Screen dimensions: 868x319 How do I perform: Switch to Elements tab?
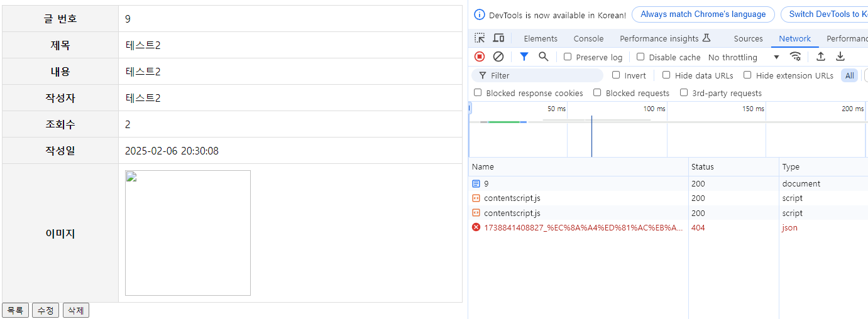coord(541,38)
